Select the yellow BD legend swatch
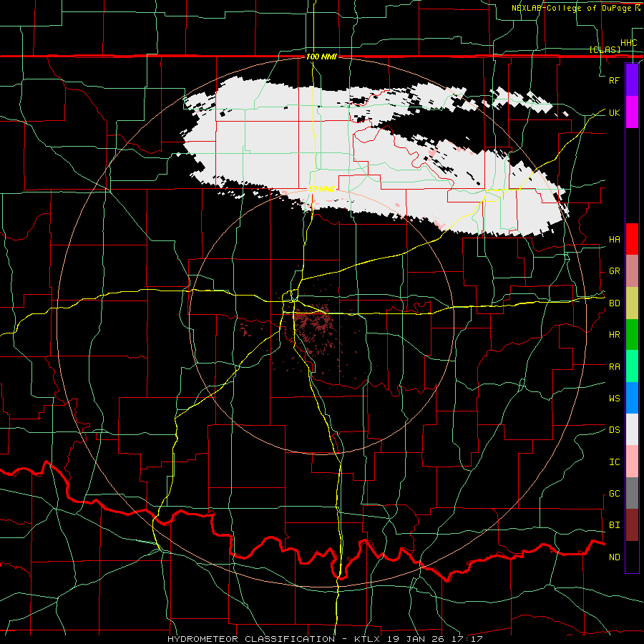Image resolution: width=644 pixels, height=644 pixels. 632,303
